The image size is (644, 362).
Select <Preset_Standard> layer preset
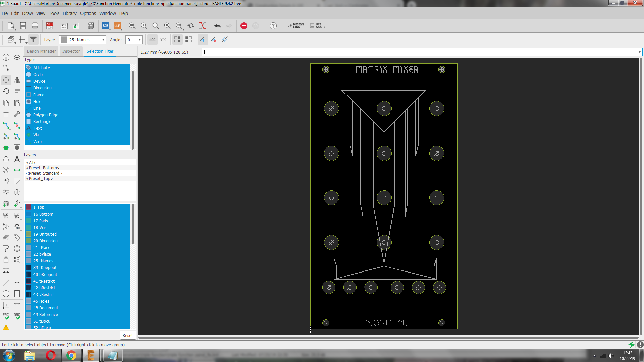(x=80, y=173)
